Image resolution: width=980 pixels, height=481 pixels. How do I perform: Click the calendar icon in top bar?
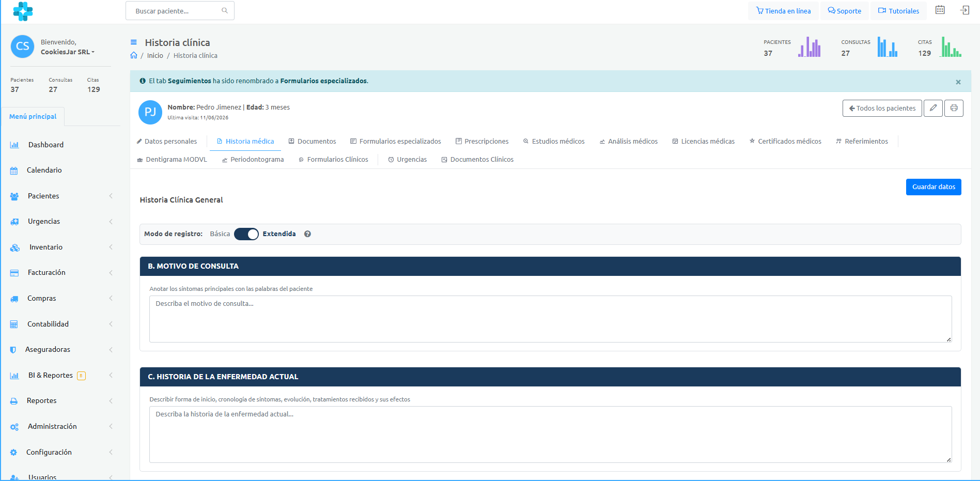[x=940, y=10]
